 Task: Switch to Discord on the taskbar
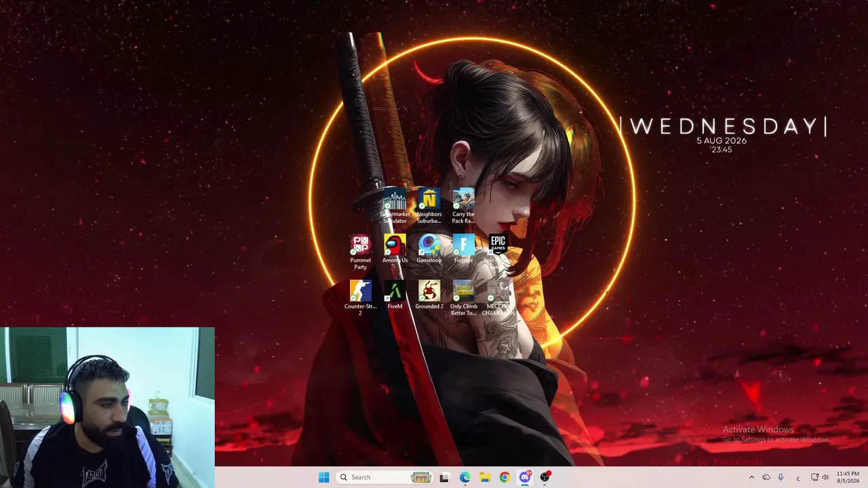point(525,477)
